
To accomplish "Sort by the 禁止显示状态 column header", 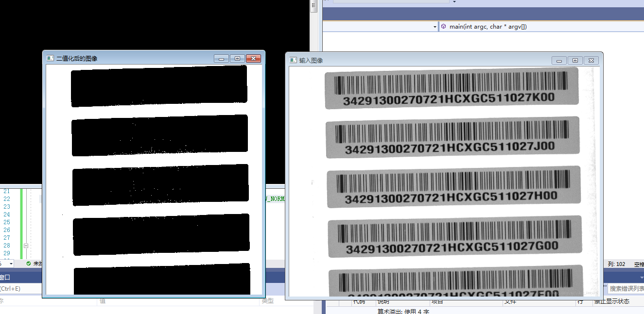I will (x=611, y=301).
